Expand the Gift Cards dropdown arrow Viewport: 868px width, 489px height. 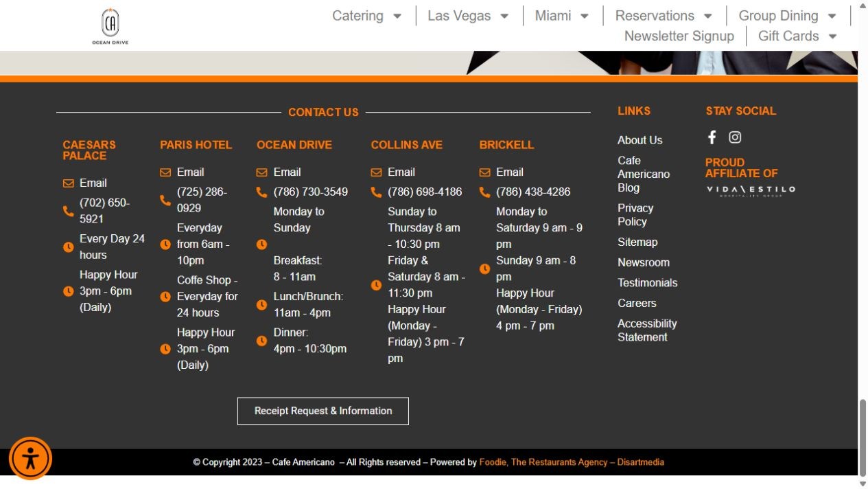(x=833, y=36)
